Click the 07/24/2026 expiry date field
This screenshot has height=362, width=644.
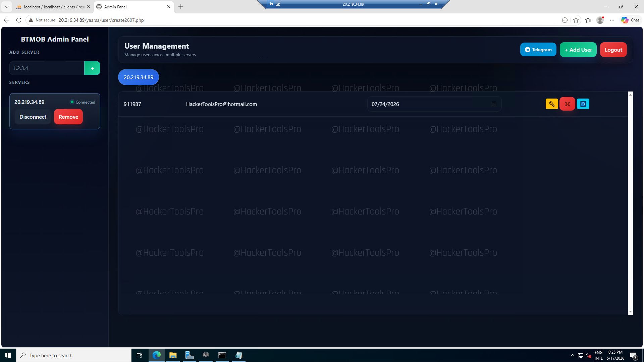(434, 104)
